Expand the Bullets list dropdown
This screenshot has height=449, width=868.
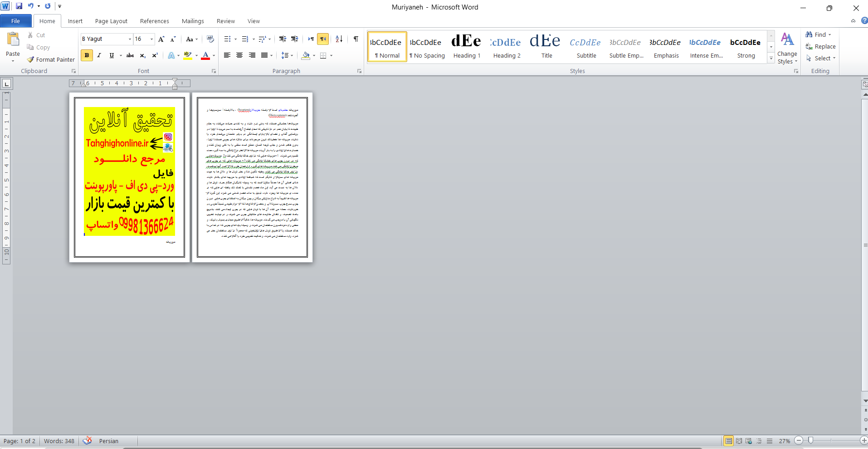(235, 39)
